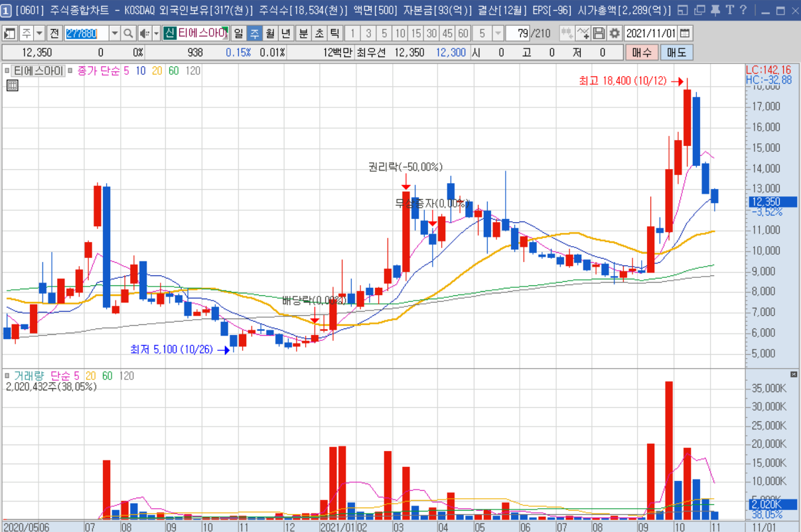The height and width of the screenshot is (532, 801).
Task: Choose the 10 interval button
Action: tap(400, 33)
